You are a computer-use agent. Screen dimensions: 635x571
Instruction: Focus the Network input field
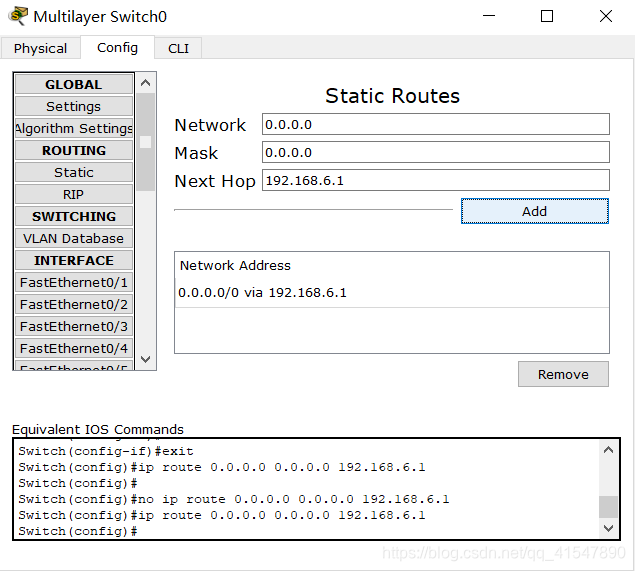pyautogui.click(x=435, y=124)
